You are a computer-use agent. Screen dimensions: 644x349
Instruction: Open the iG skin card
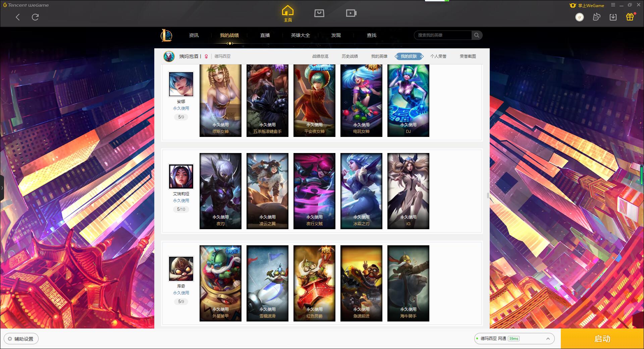tap(408, 191)
